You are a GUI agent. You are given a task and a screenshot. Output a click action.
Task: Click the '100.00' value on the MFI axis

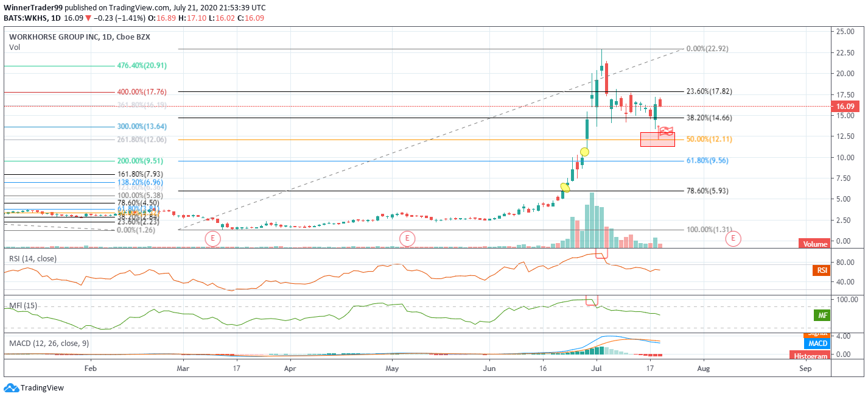pyautogui.click(x=849, y=300)
